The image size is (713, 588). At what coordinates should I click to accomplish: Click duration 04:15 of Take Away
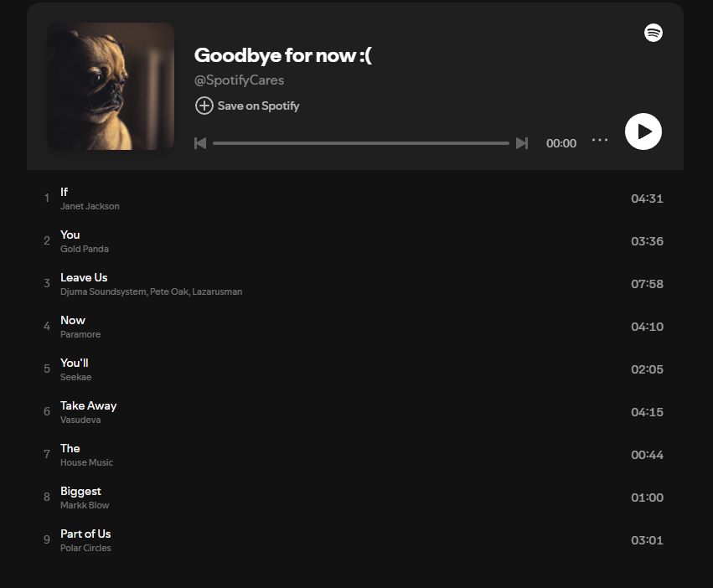coord(647,412)
